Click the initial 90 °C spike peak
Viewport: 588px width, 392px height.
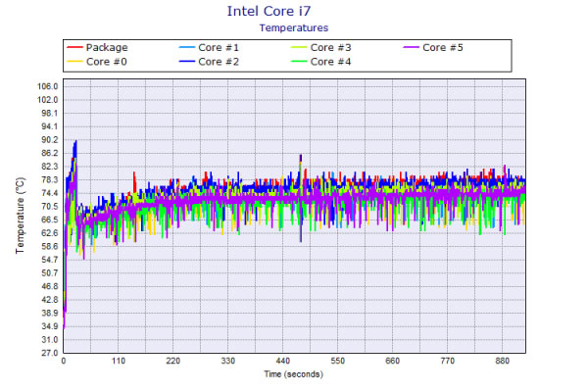pyautogui.click(x=75, y=142)
